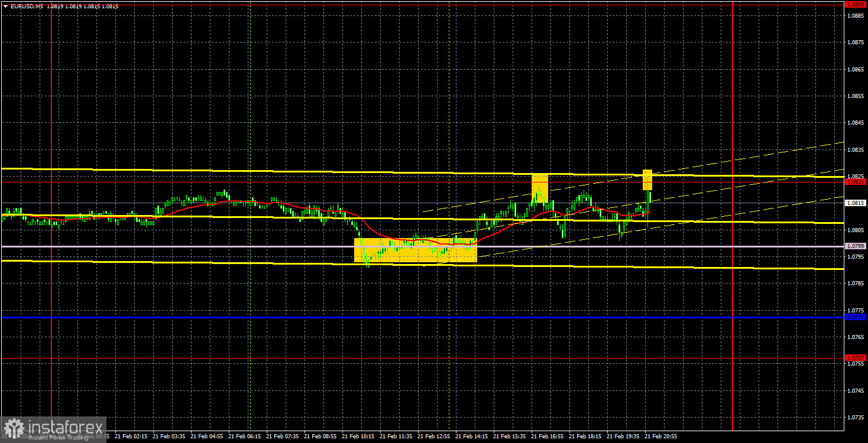Screen dimensions: 868x443
Task: Select the blue 1.0772 level label
Action: 855,317
